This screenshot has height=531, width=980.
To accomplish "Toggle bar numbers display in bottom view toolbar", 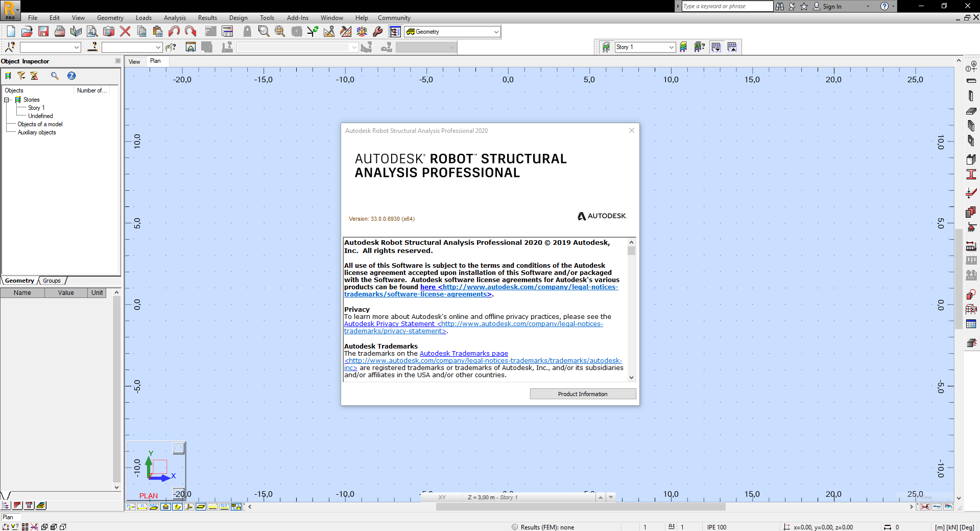I will (142, 506).
